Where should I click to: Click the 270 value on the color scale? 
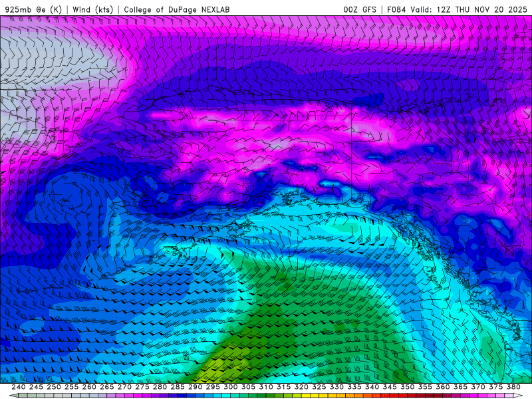124,387
